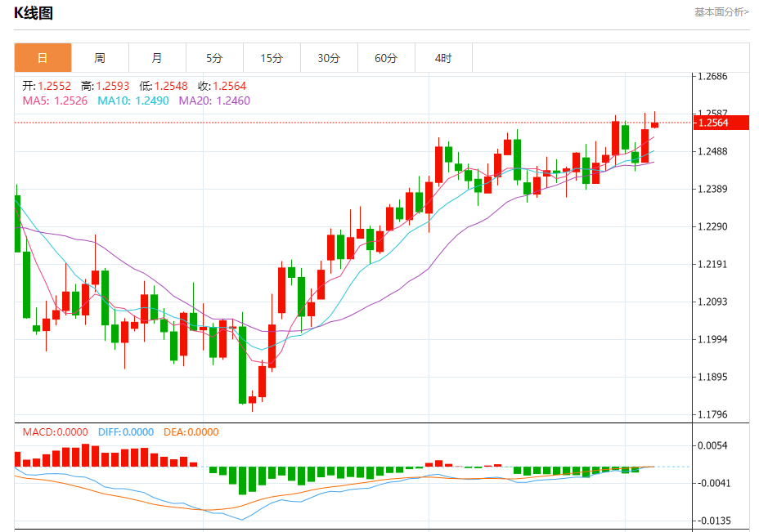Click the 高:1.2593 high price value
Image resolution: width=759 pixels, height=532 pixels.
pyautogui.click(x=105, y=86)
